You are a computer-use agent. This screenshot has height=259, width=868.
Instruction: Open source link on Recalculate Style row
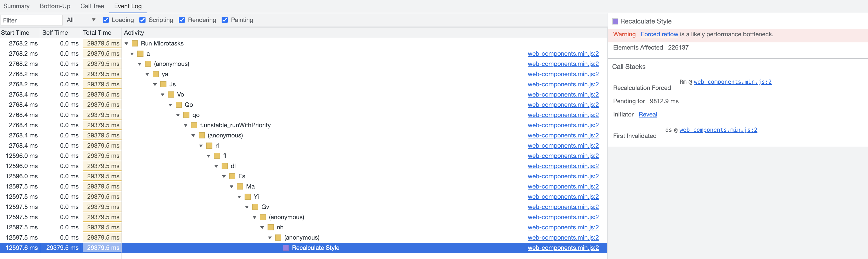coord(563,248)
